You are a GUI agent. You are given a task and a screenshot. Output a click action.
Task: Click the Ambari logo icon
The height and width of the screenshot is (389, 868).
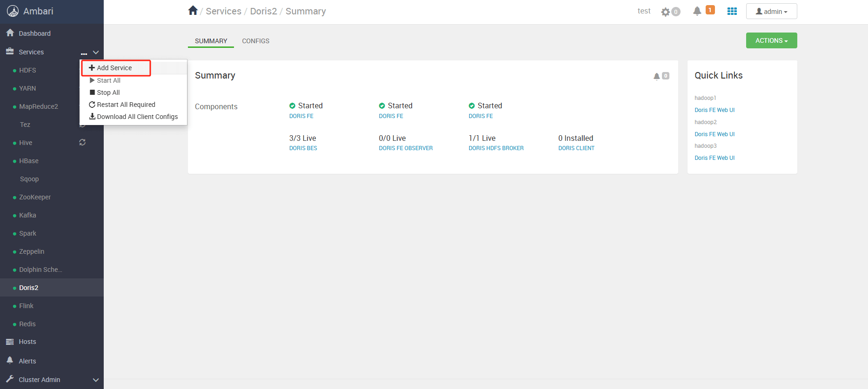click(x=13, y=11)
